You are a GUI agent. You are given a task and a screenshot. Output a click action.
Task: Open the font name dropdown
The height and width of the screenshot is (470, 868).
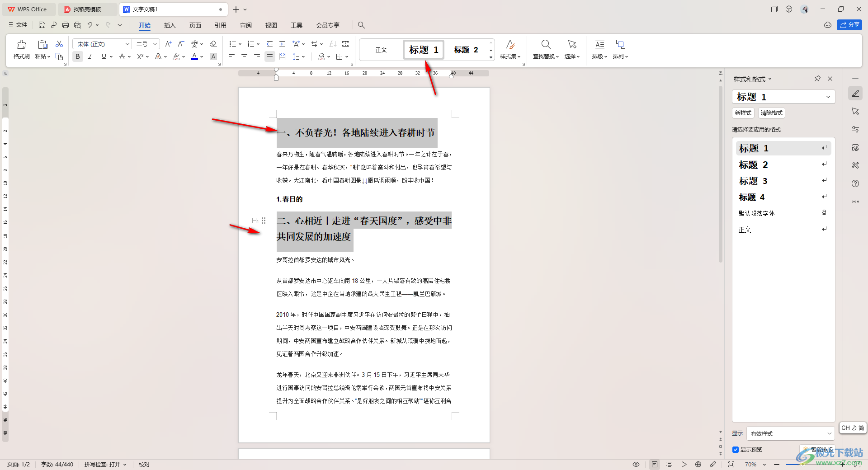click(127, 44)
